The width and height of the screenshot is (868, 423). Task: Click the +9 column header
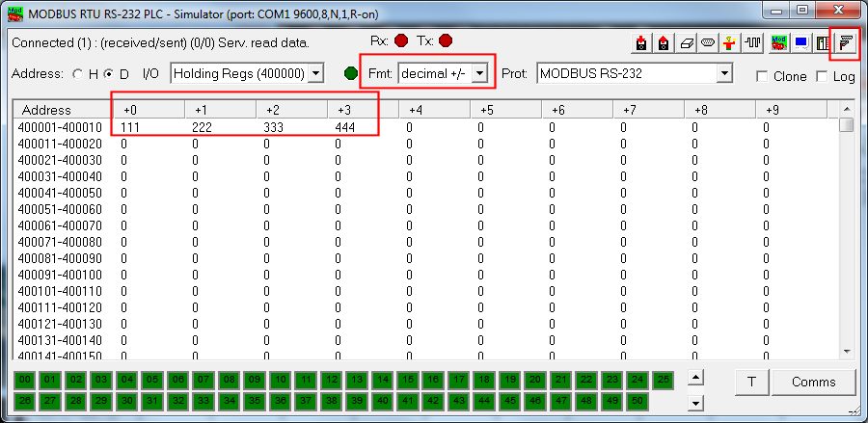(792, 110)
